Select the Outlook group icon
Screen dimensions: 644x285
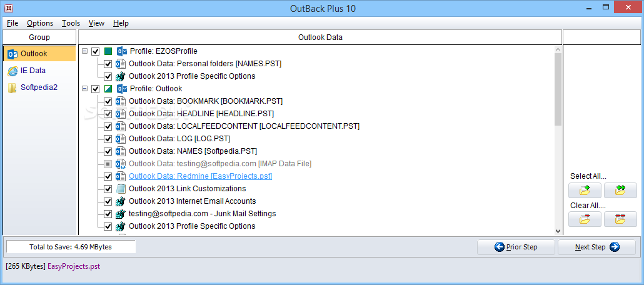(x=13, y=54)
